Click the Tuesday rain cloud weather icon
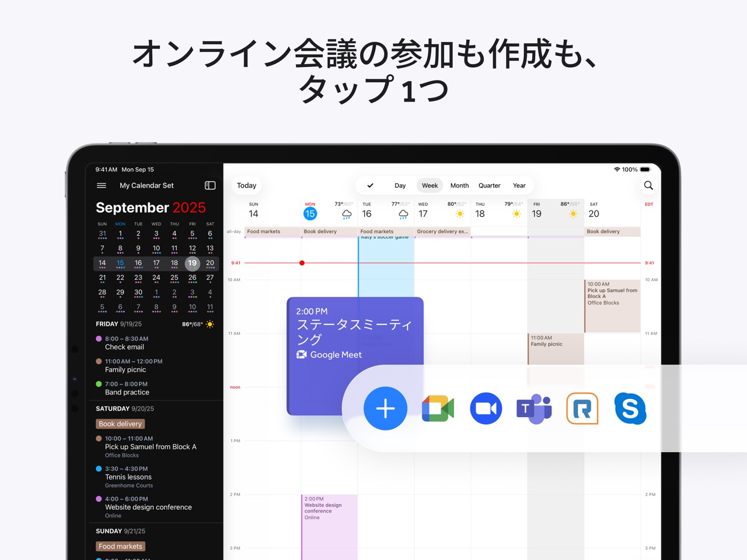Viewport: 747px width, 560px height. pos(403,214)
